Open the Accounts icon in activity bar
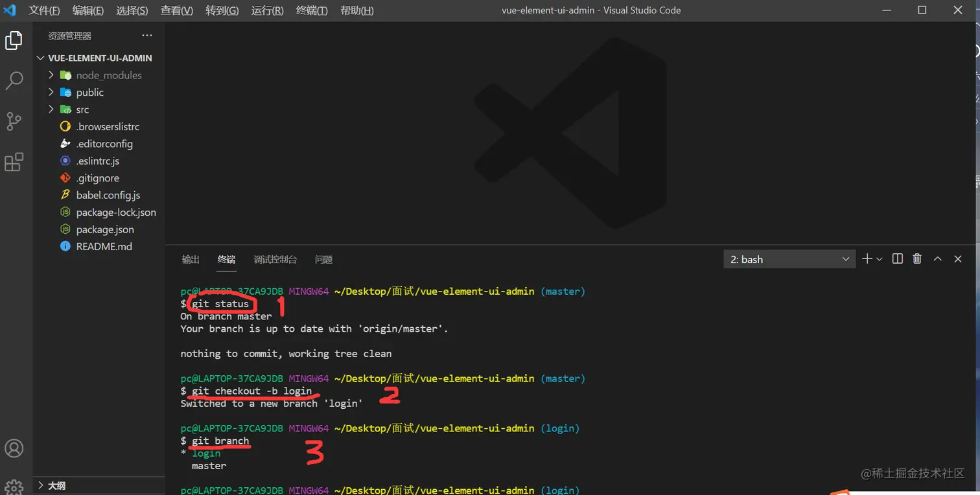This screenshot has width=980, height=495. click(x=14, y=448)
